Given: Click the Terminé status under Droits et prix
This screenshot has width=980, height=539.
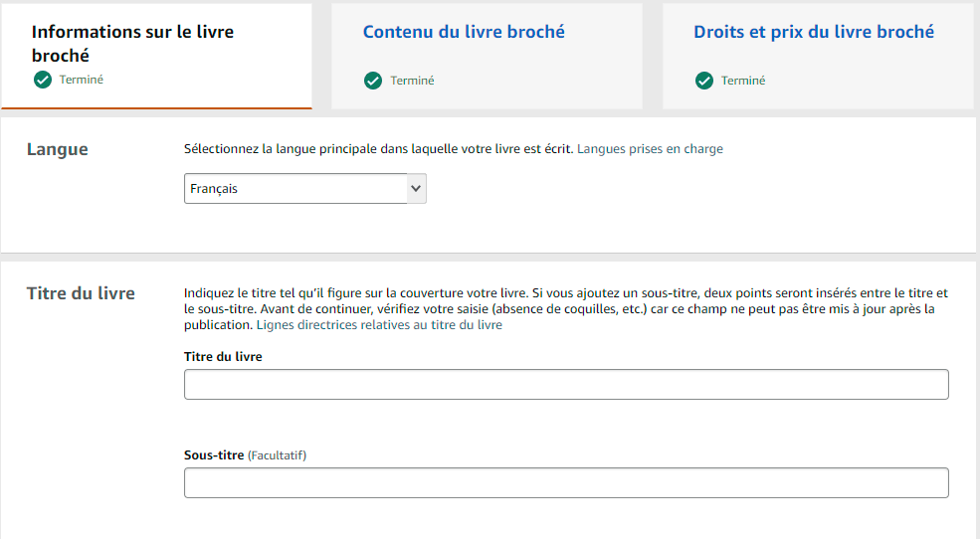Looking at the screenshot, I should click(x=743, y=81).
